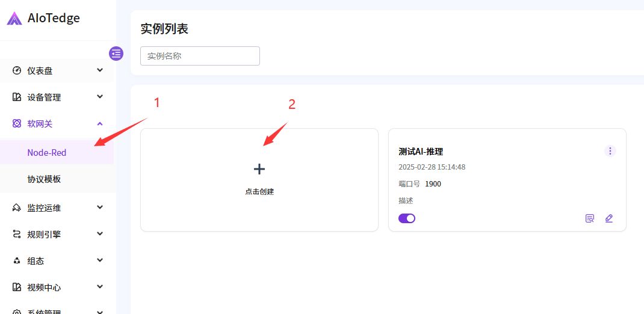Click the 点击创建 label
Viewport: 644px width, 314px height.
tap(259, 191)
